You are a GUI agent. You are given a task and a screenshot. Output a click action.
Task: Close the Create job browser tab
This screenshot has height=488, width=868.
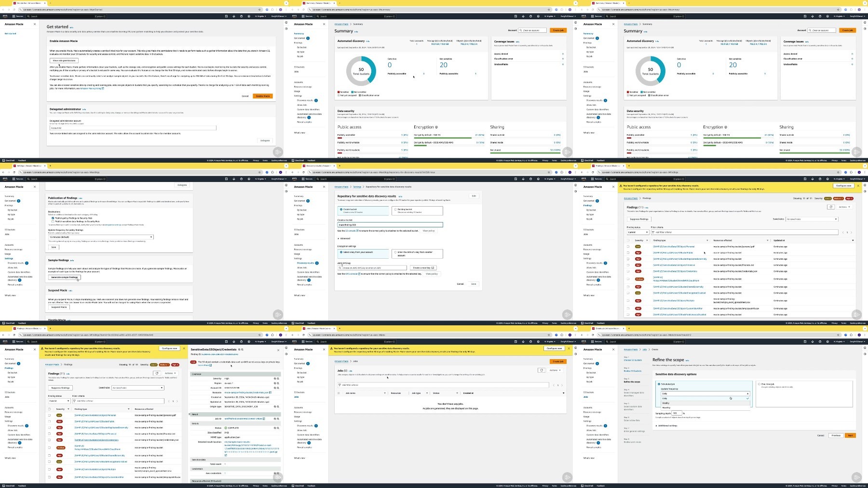[624, 328]
